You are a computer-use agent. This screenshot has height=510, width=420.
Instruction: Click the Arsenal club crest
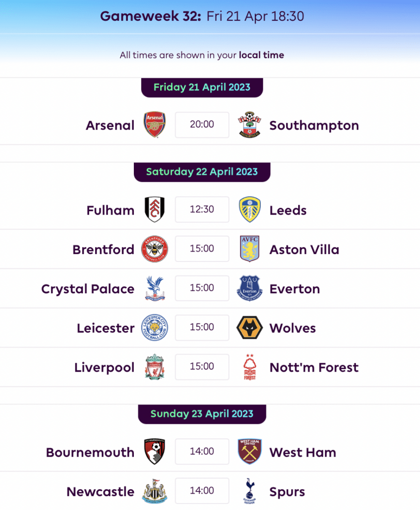[155, 125]
